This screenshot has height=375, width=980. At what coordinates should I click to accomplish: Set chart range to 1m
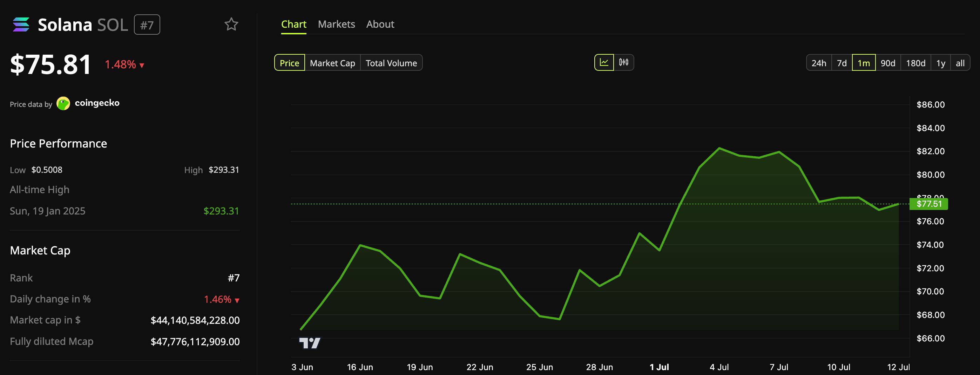coord(864,63)
